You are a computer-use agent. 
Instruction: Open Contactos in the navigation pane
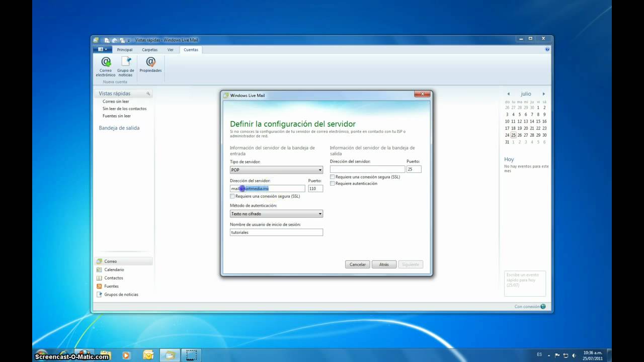pos(113,278)
